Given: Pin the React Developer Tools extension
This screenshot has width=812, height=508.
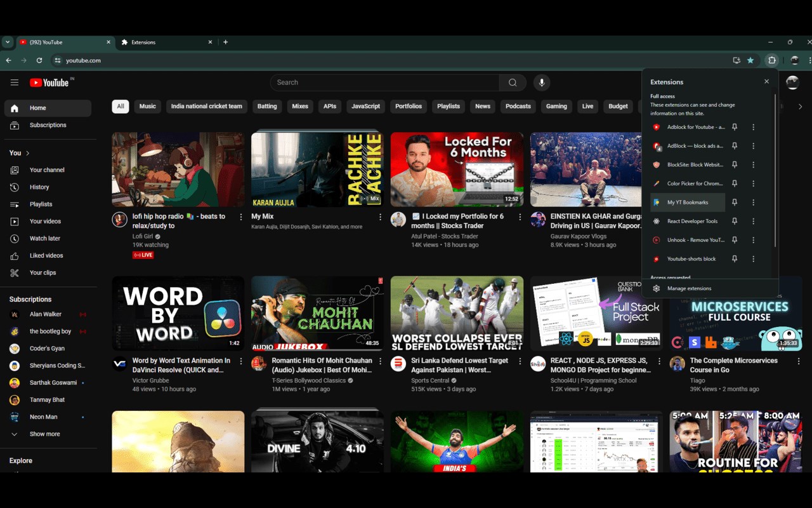Looking at the screenshot, I should pos(735,222).
